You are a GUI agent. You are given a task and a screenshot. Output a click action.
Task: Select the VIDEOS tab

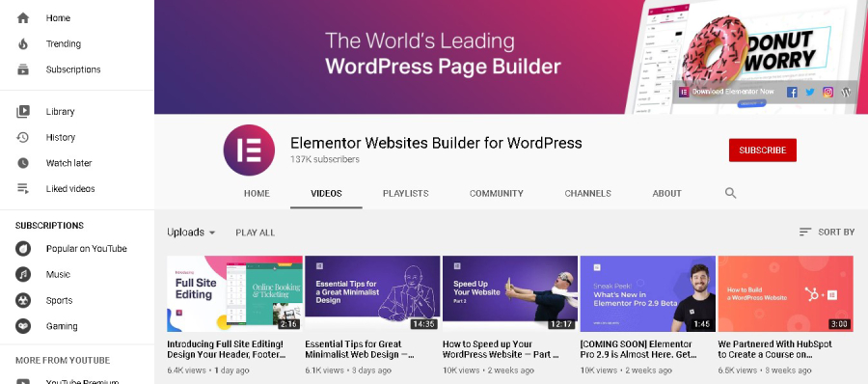(x=326, y=193)
